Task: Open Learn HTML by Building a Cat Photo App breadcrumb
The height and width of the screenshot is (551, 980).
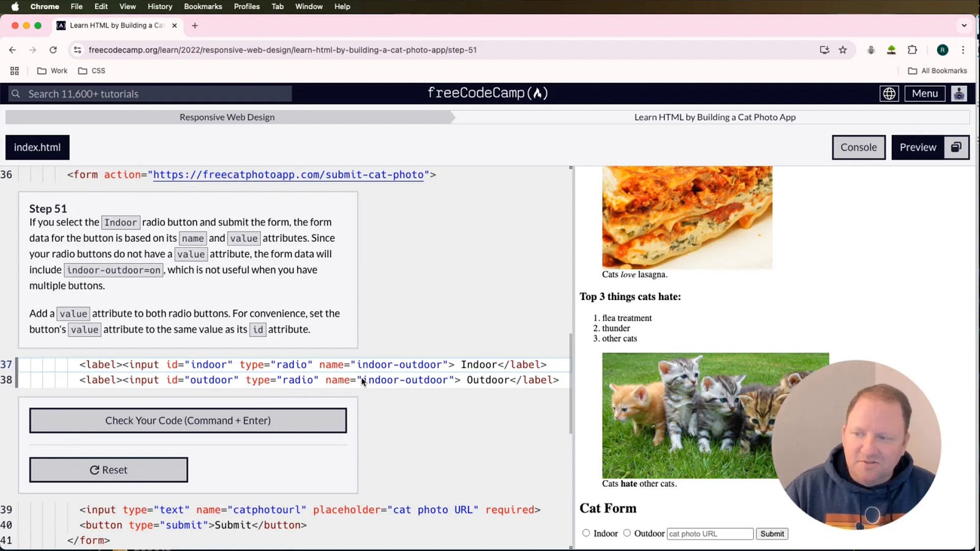Action: click(715, 117)
